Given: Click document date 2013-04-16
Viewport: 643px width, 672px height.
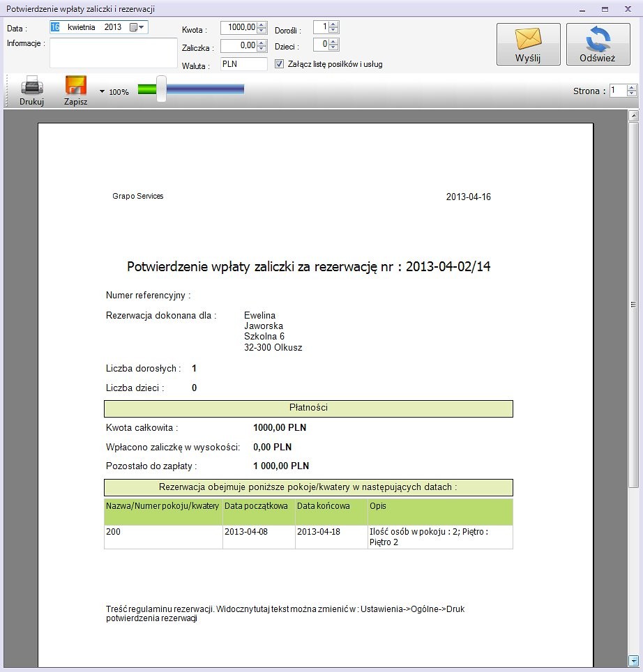Looking at the screenshot, I should coord(468,197).
